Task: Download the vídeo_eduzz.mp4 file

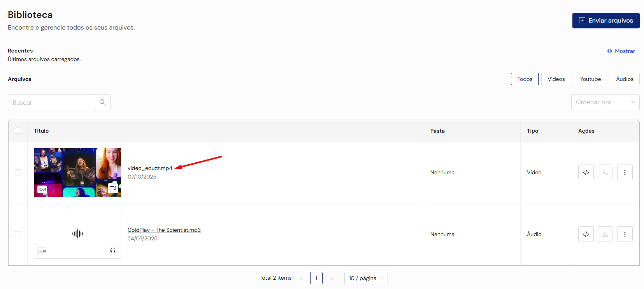Action: 604,172
